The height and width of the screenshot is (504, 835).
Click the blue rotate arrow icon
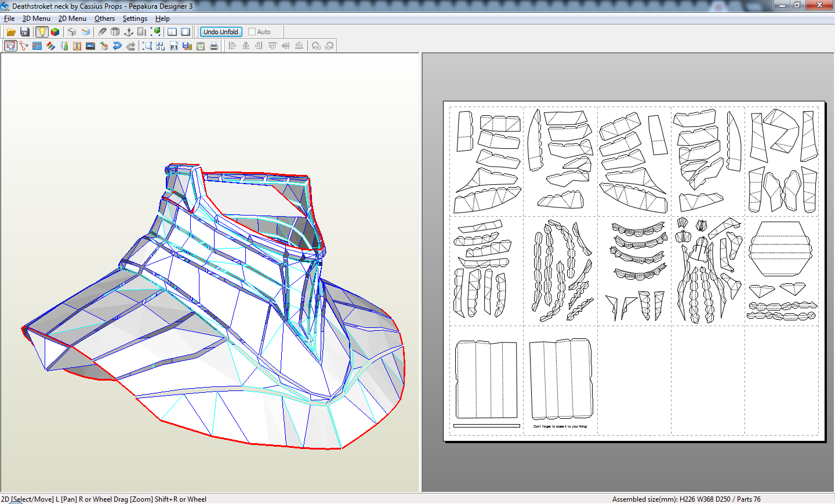[x=117, y=46]
